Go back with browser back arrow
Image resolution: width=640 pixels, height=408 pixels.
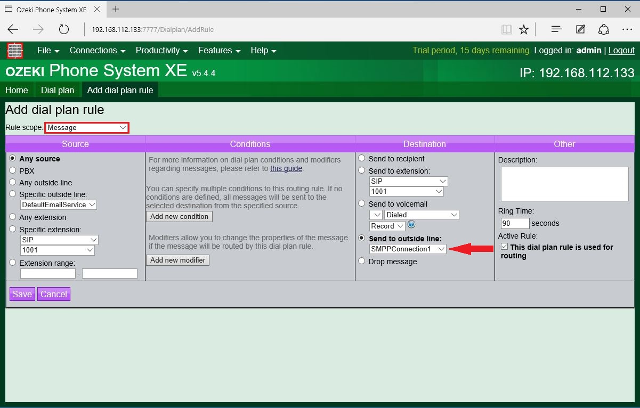pyautogui.click(x=13, y=29)
